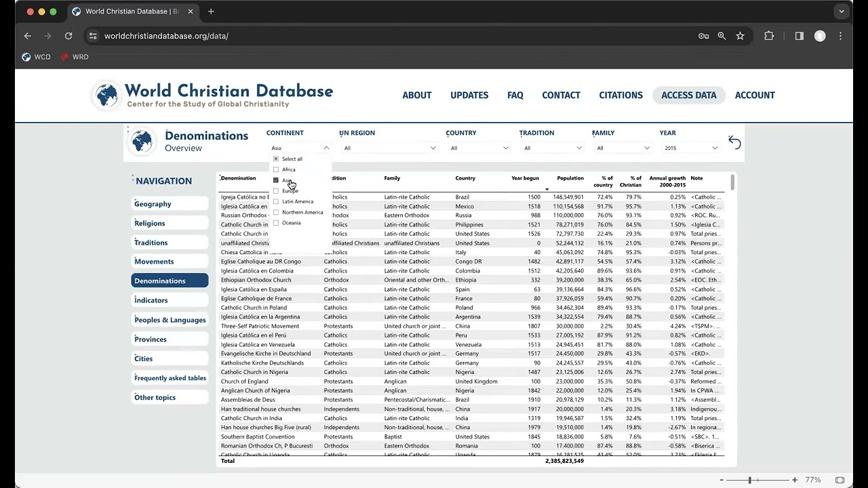Open the ACCOUNT menu item
This screenshot has width=868, height=488.
click(x=755, y=96)
